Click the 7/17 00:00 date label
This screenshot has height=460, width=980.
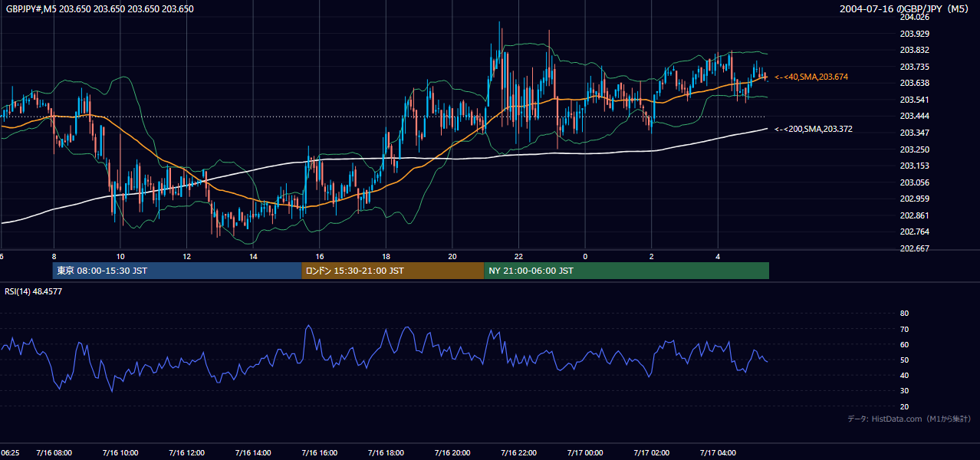[x=585, y=453]
